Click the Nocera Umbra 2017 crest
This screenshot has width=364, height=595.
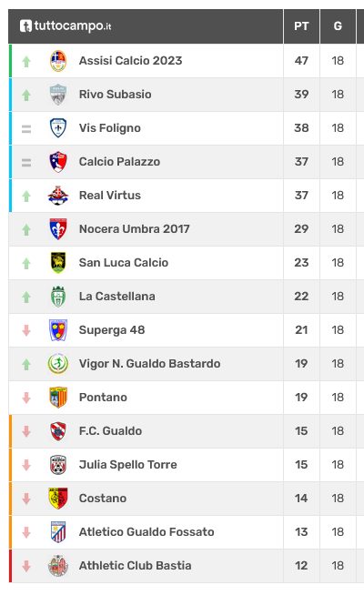58,229
